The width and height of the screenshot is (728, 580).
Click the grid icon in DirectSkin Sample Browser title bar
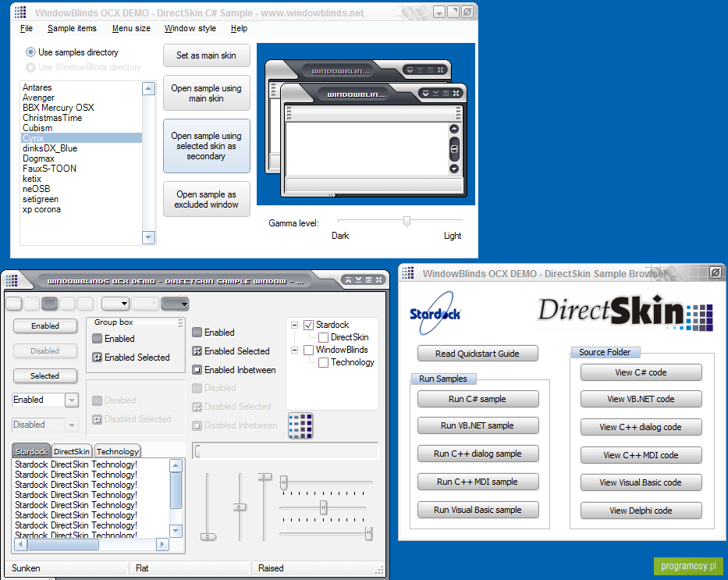tap(408, 272)
